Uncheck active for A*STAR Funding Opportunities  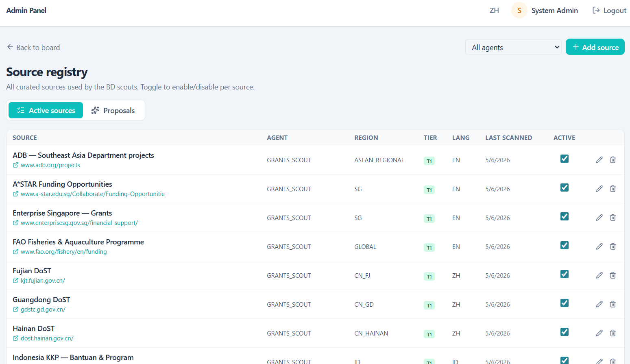coord(565,187)
